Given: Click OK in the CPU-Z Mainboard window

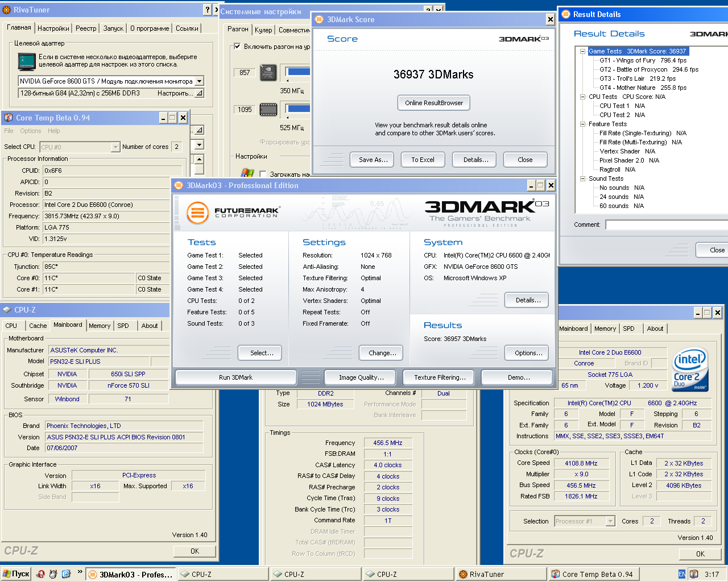Looking at the screenshot, I should click(195, 551).
